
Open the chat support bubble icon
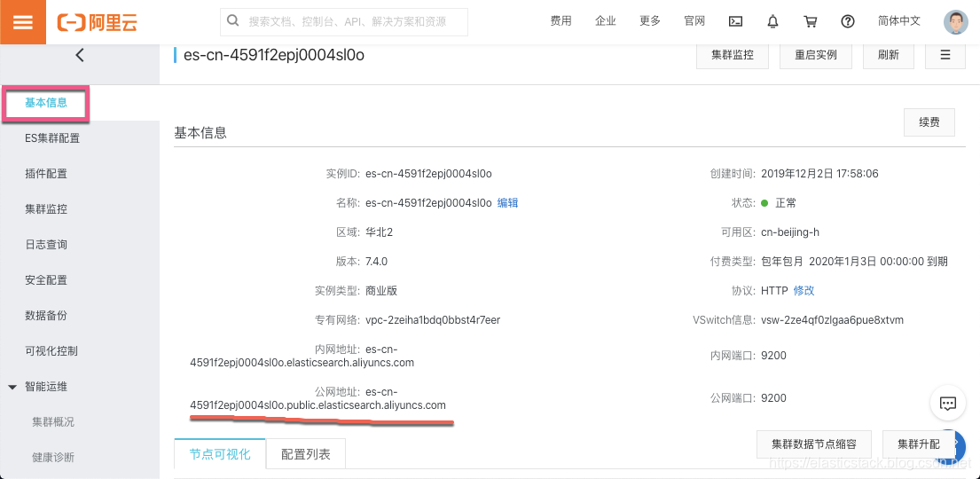click(948, 403)
